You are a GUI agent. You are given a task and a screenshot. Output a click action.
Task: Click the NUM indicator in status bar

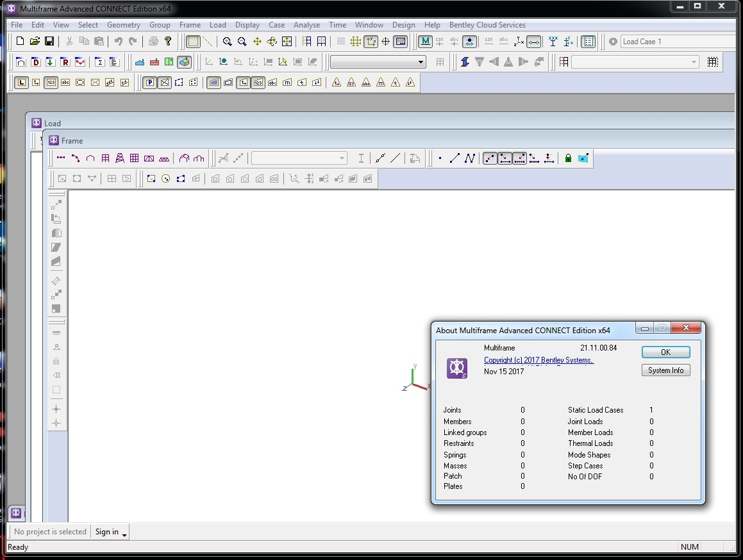coord(689,547)
